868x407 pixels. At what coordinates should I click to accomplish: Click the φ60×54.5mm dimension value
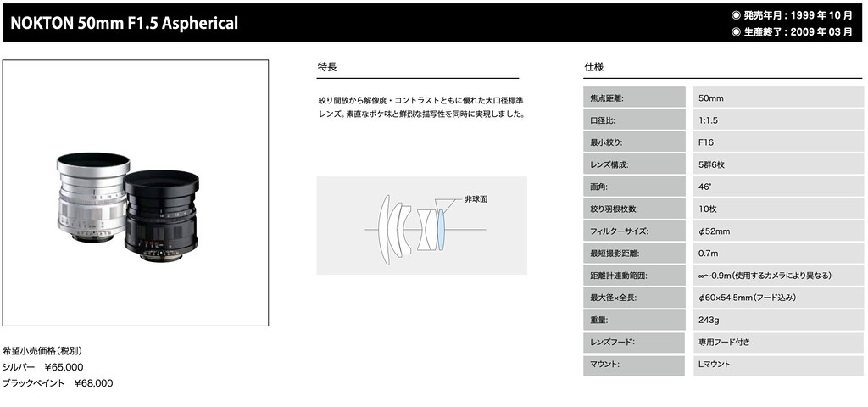point(748,298)
